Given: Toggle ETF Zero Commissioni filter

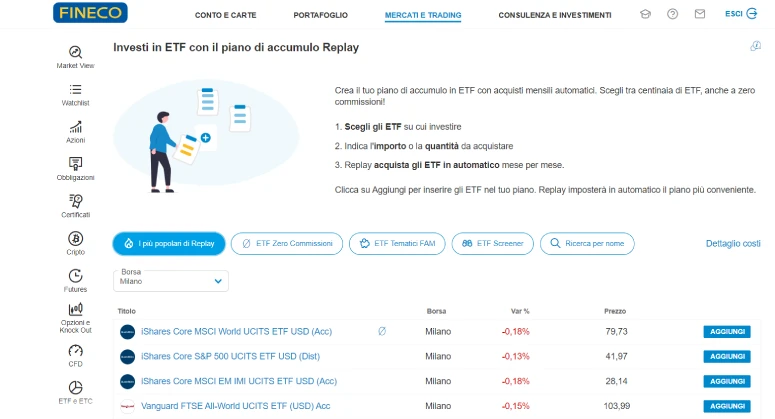Looking at the screenshot, I should click(287, 243).
